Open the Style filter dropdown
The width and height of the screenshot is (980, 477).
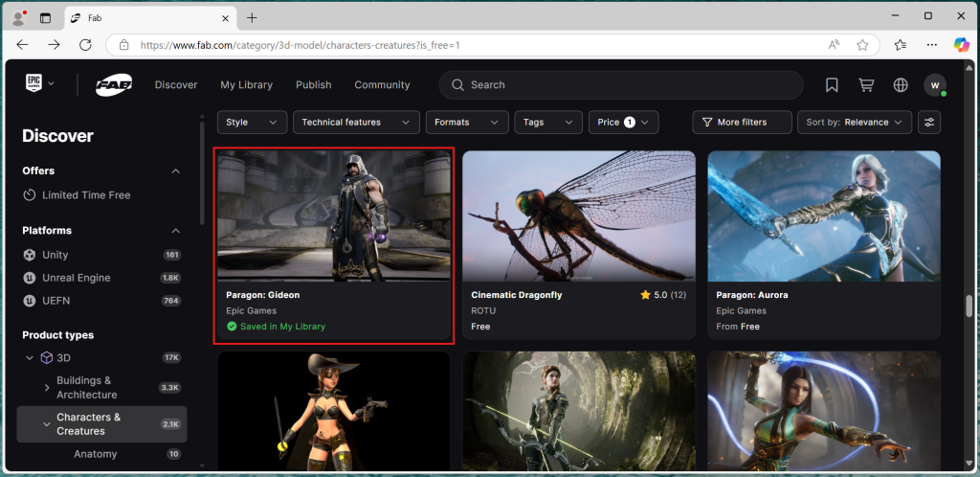[x=252, y=123]
